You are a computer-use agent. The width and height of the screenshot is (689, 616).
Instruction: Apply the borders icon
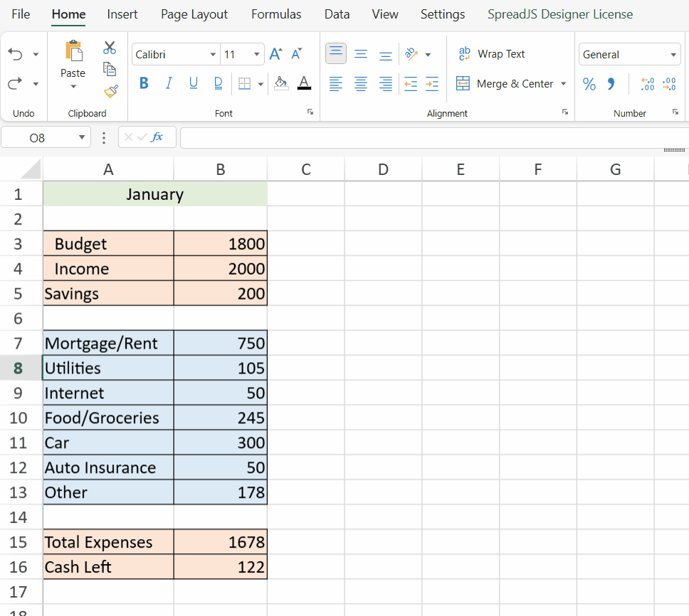pos(244,83)
